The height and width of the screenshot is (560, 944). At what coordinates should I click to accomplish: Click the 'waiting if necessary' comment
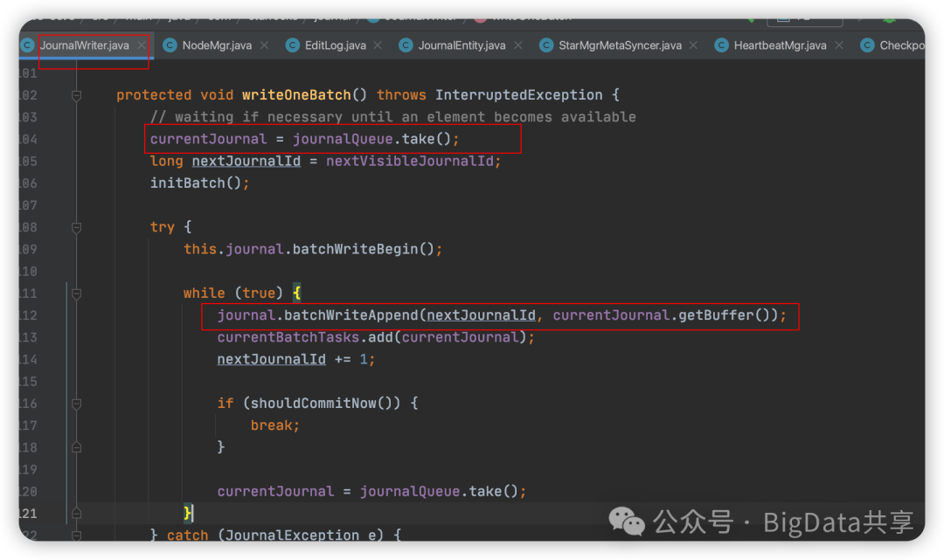coord(393,117)
